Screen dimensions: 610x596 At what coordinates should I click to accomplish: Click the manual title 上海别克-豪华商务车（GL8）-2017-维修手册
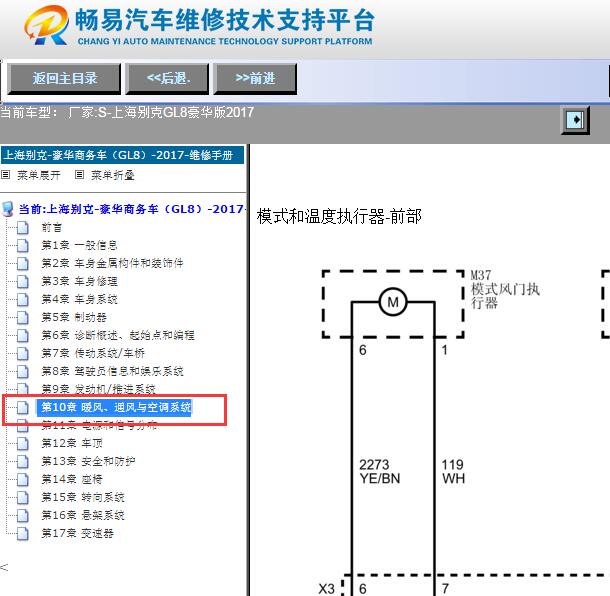(x=122, y=155)
